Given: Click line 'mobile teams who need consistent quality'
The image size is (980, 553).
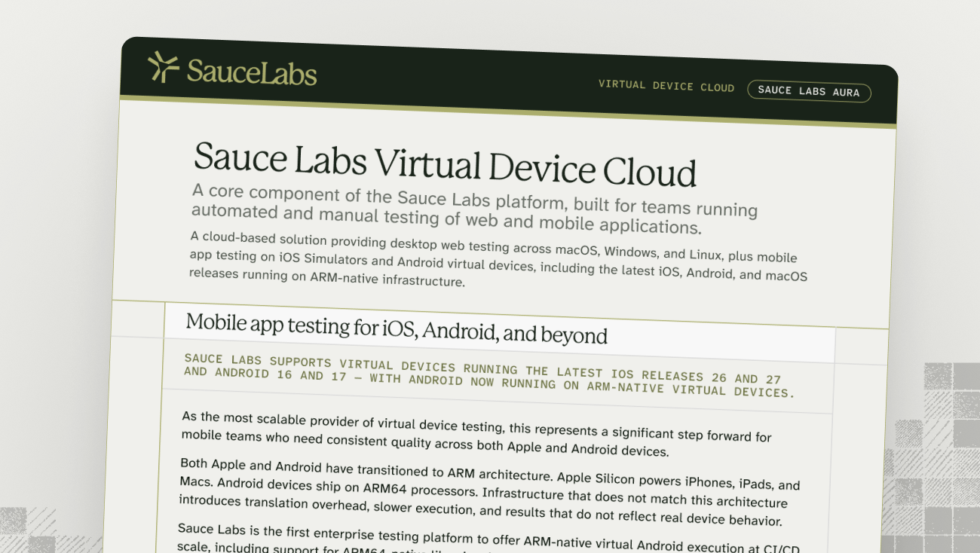Looking at the screenshot, I should pyautogui.click(x=425, y=444).
